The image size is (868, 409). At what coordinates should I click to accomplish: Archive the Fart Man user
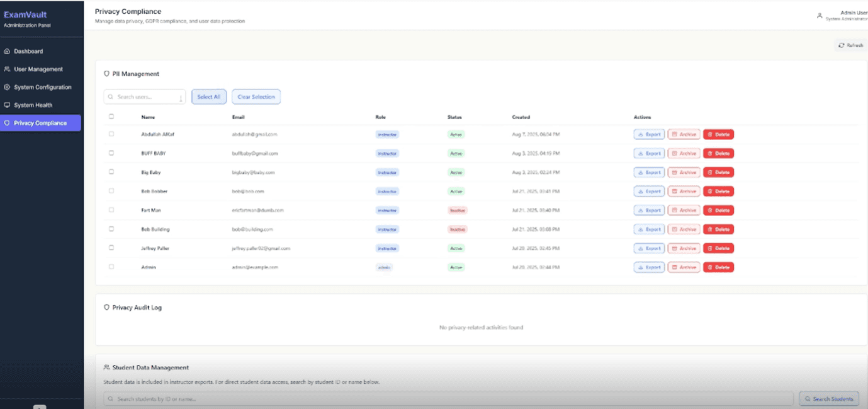pyautogui.click(x=684, y=210)
